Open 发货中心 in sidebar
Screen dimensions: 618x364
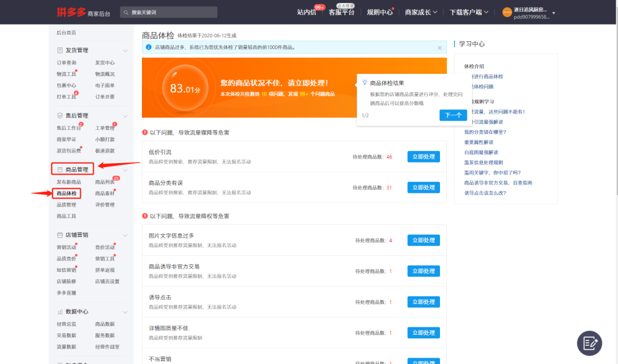point(105,63)
